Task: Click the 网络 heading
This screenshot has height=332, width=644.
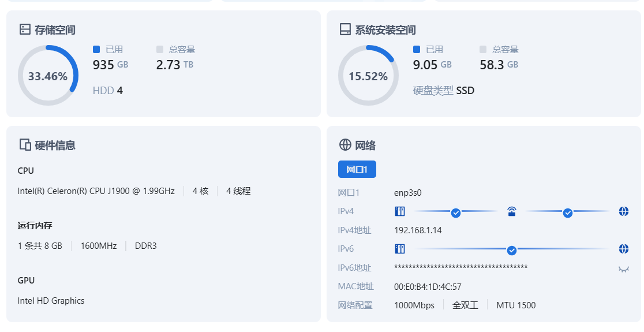Action: click(365, 145)
